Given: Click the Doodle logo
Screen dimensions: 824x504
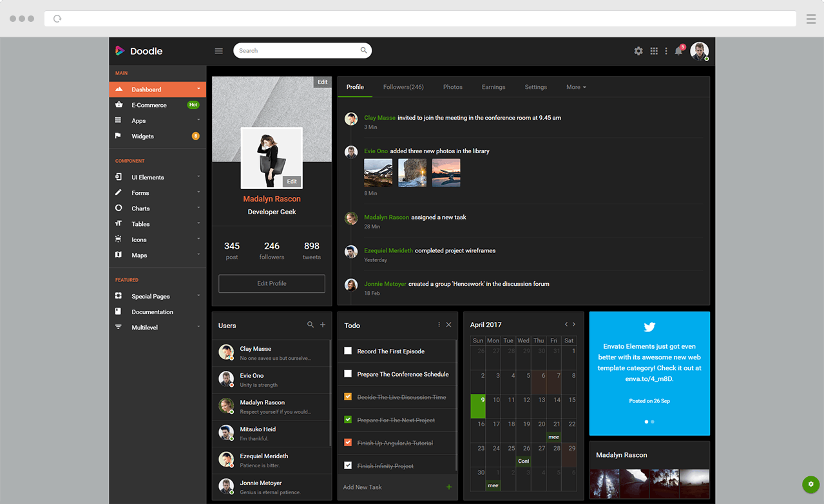Looking at the screenshot, I should coord(139,51).
